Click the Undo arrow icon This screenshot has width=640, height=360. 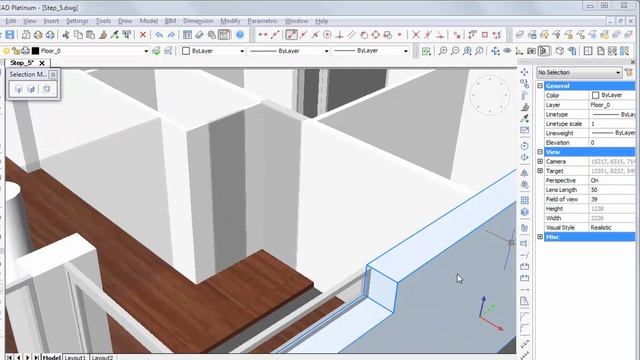click(x=159, y=35)
